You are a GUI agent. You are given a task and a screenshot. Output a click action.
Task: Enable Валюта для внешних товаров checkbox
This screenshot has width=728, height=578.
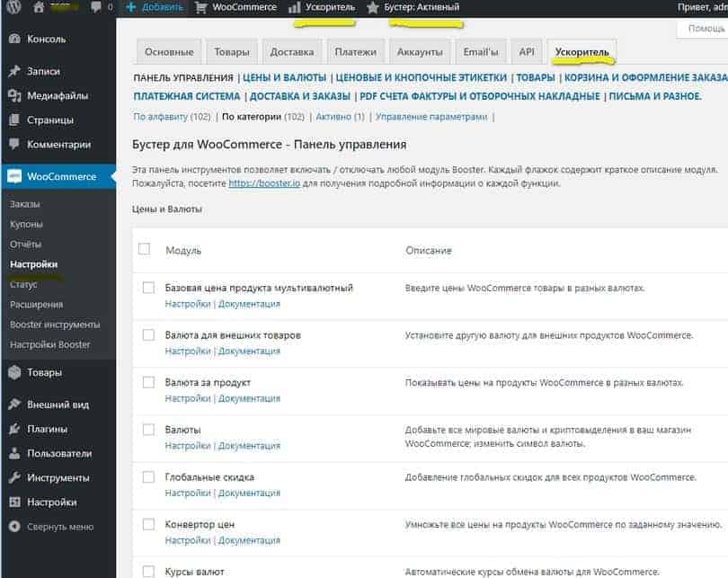(x=148, y=334)
